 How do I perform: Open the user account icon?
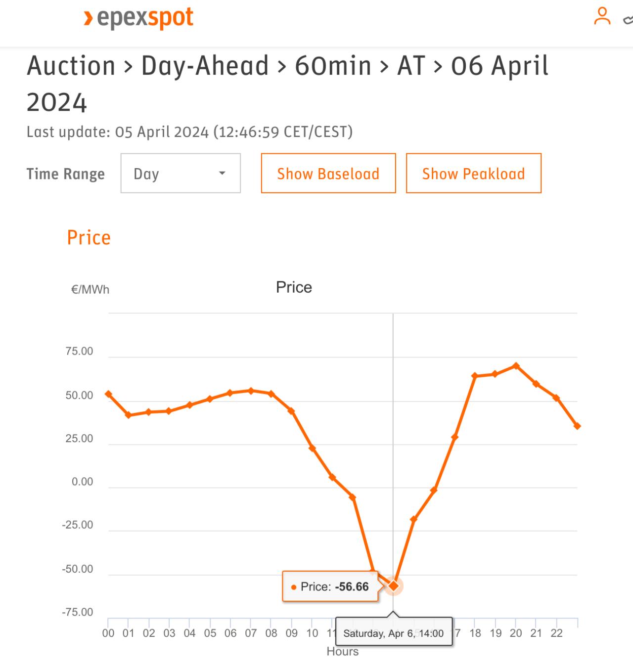602,16
